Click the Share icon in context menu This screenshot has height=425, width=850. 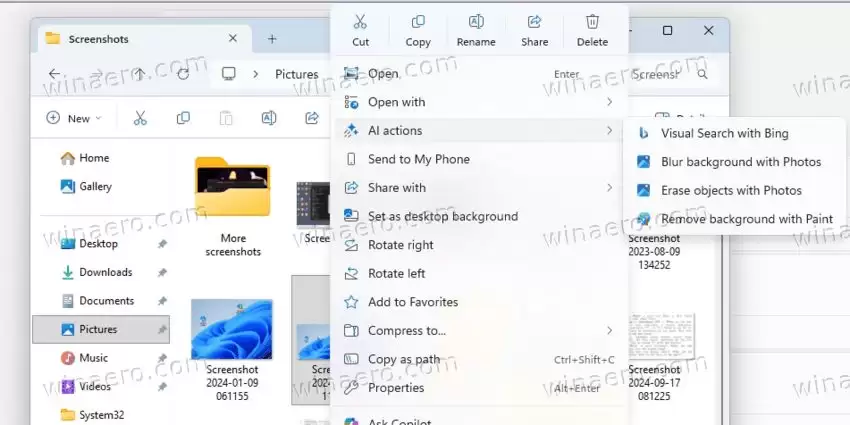pyautogui.click(x=535, y=22)
